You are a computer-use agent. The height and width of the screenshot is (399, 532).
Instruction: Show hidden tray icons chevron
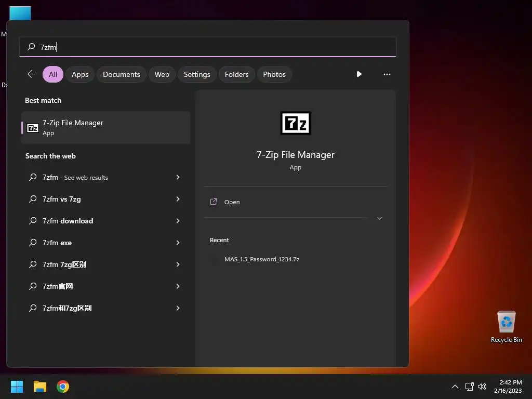[455, 387]
